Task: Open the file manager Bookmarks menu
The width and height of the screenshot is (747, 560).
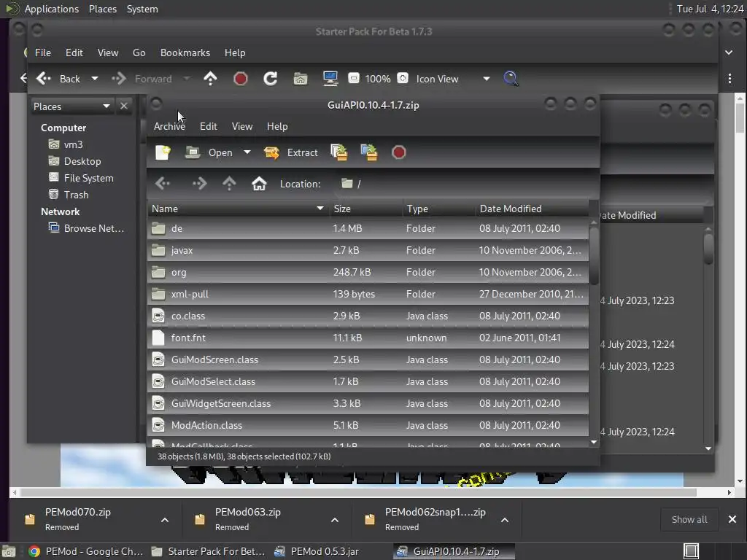Action: pos(185,52)
